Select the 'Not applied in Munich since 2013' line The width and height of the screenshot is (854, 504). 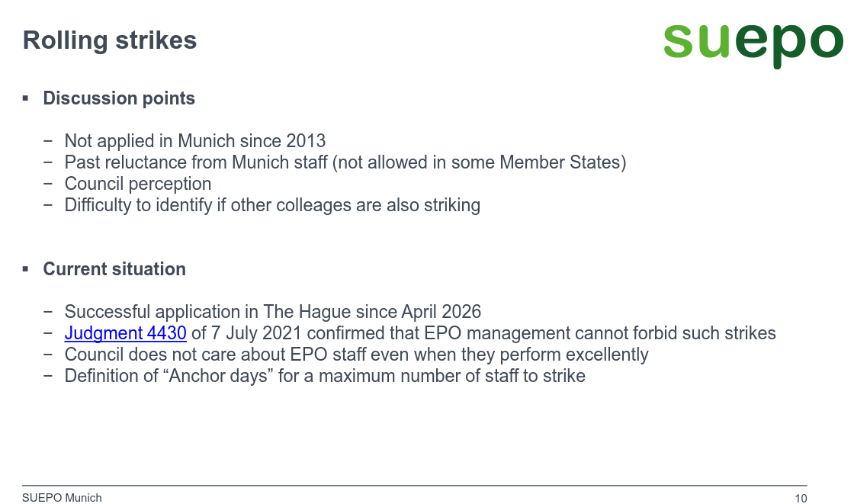195,141
